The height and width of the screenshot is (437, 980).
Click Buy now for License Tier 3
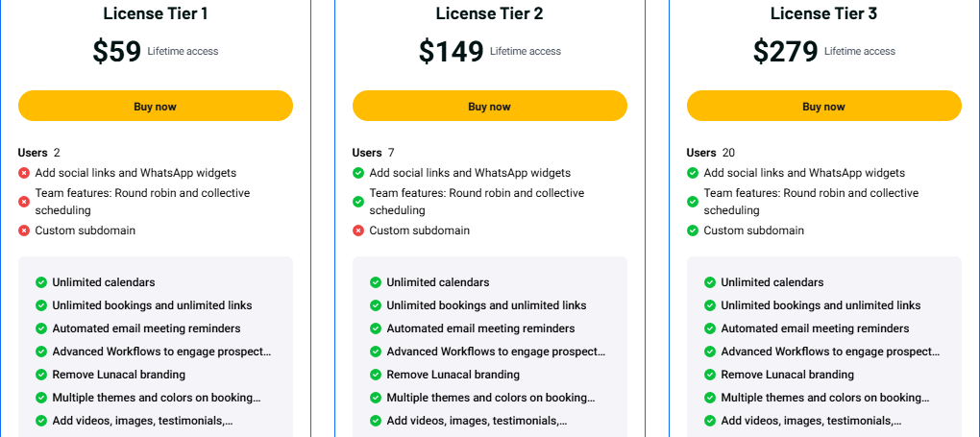point(823,106)
